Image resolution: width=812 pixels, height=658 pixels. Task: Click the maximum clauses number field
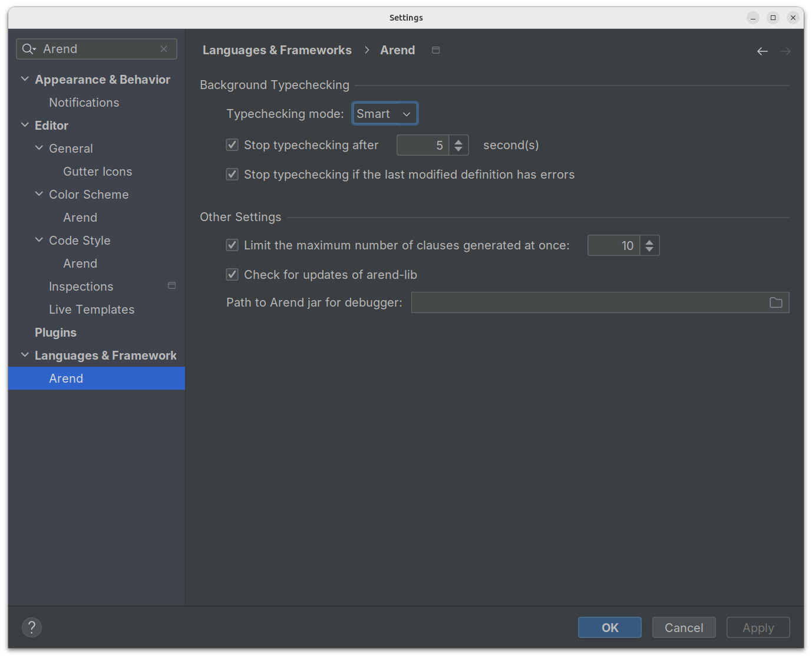614,245
